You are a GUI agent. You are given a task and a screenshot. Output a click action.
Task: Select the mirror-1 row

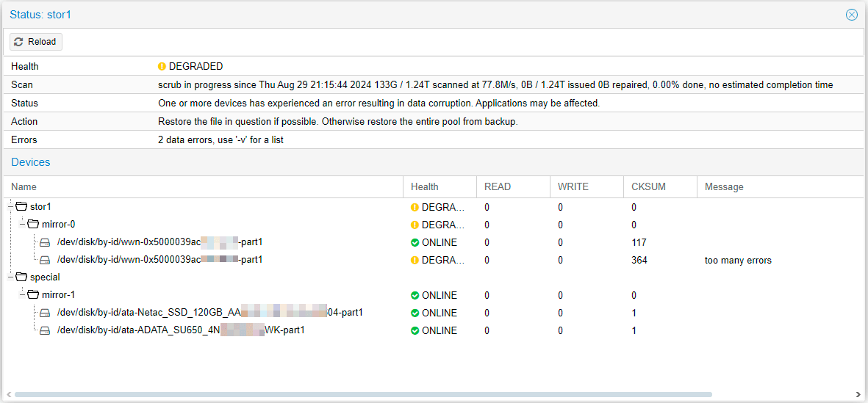pos(434,295)
